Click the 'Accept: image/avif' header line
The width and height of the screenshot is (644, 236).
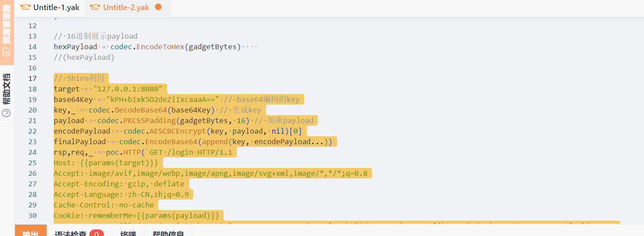tap(210, 173)
